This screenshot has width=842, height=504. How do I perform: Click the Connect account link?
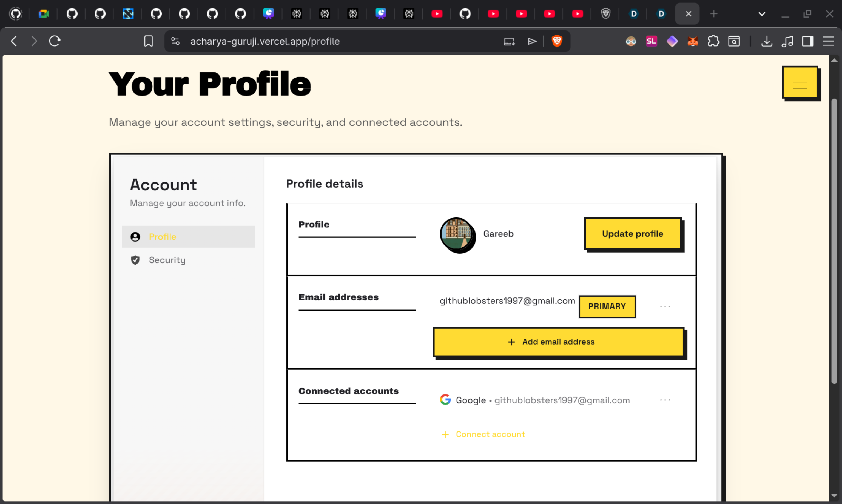click(x=490, y=434)
